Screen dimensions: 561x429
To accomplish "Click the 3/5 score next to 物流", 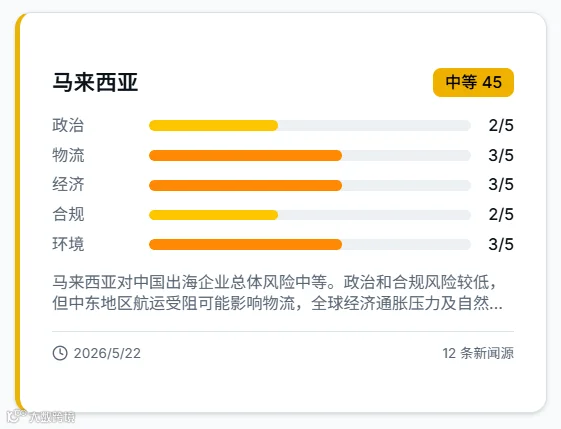I will [x=501, y=155].
